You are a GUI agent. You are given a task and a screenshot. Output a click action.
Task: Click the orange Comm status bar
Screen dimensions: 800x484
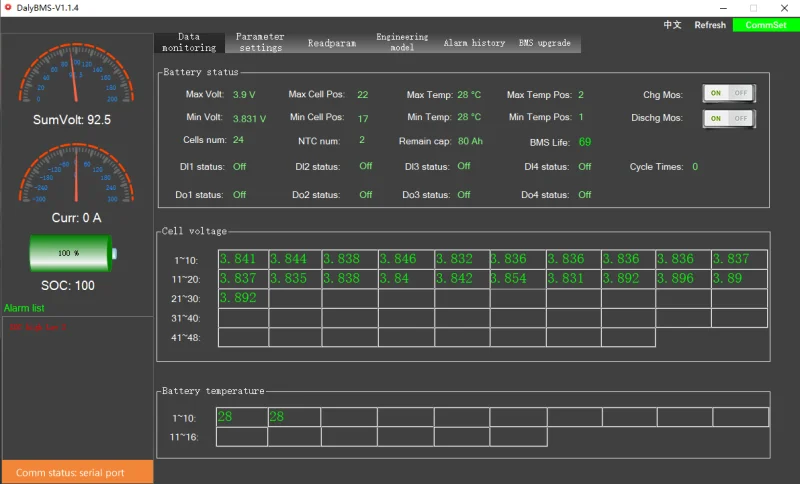pyautogui.click(x=77, y=472)
